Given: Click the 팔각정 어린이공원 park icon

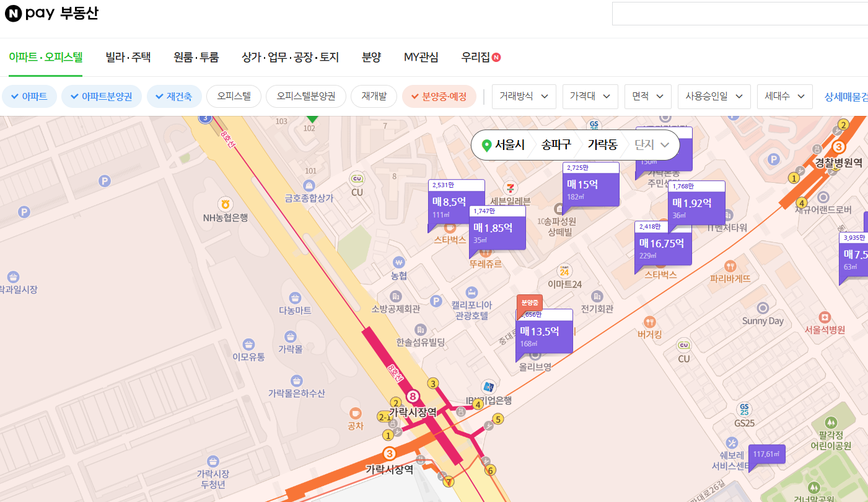Looking at the screenshot, I should 831,424.
